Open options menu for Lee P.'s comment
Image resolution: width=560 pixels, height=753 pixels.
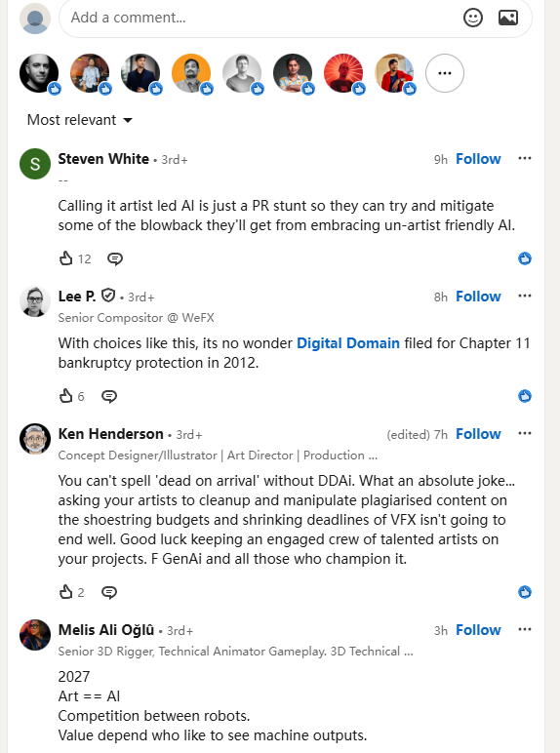pyautogui.click(x=525, y=296)
